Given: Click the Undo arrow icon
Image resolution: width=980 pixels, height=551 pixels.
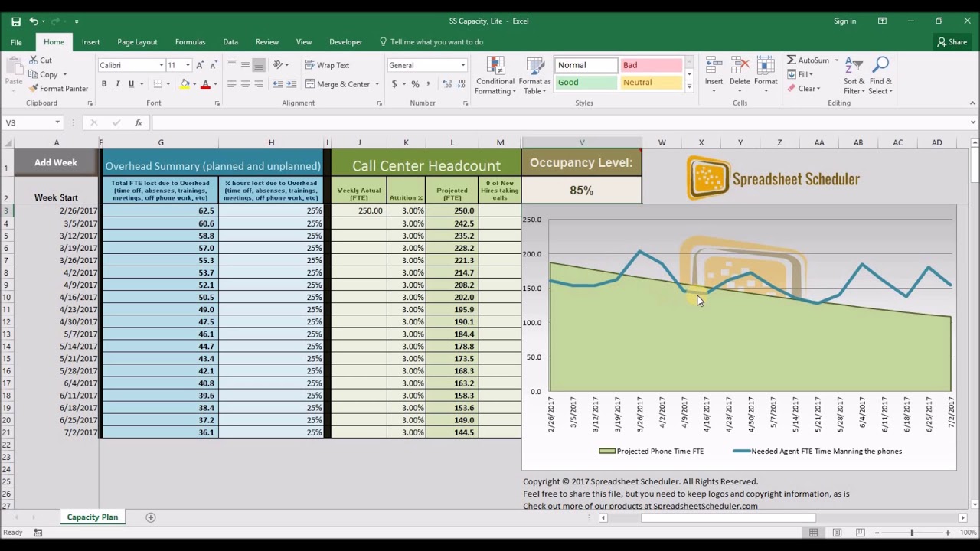Looking at the screenshot, I should pos(34,21).
